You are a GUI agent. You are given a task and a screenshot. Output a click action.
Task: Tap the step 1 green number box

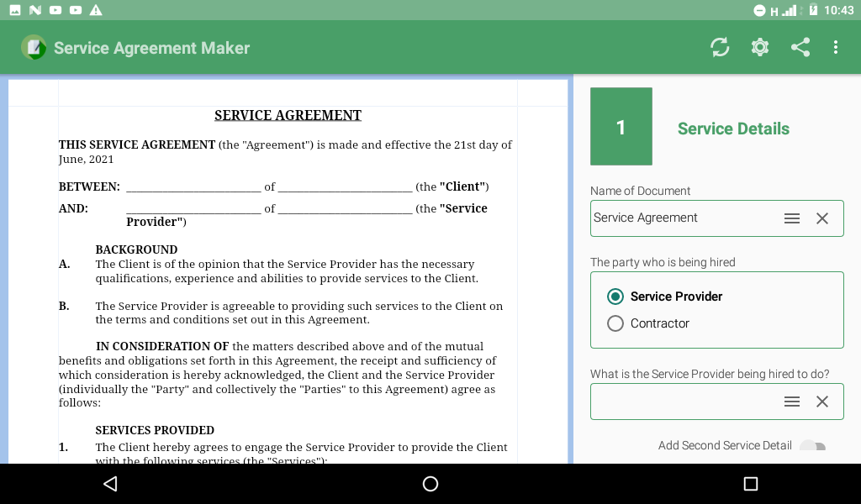pyautogui.click(x=621, y=126)
